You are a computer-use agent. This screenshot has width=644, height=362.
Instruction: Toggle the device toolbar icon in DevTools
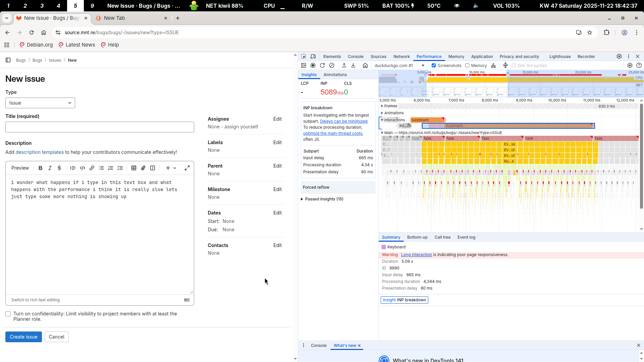pyautogui.click(x=313, y=57)
